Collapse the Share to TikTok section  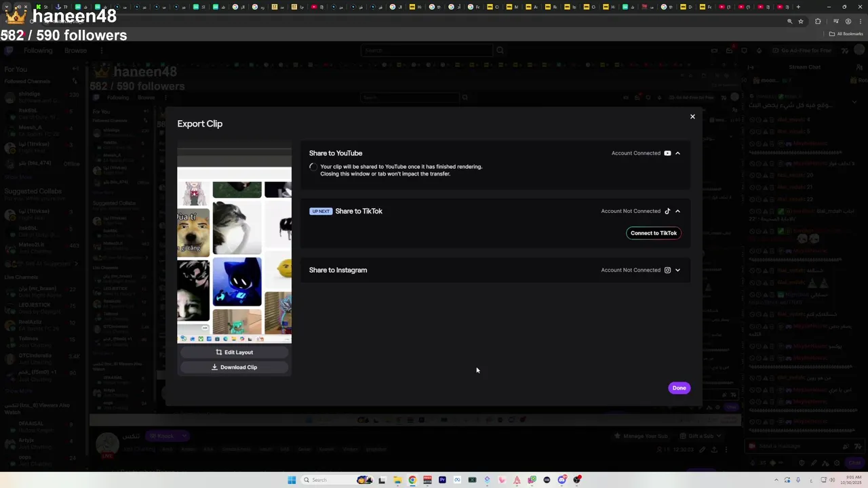point(677,211)
